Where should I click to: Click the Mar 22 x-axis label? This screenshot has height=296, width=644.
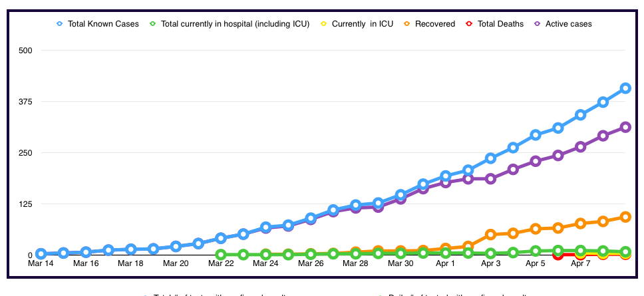point(221,263)
